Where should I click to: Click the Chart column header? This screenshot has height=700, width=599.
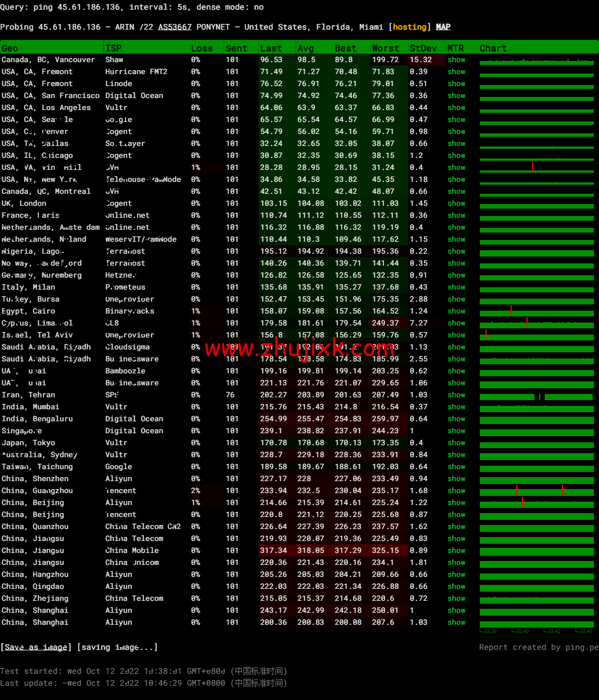pos(493,48)
